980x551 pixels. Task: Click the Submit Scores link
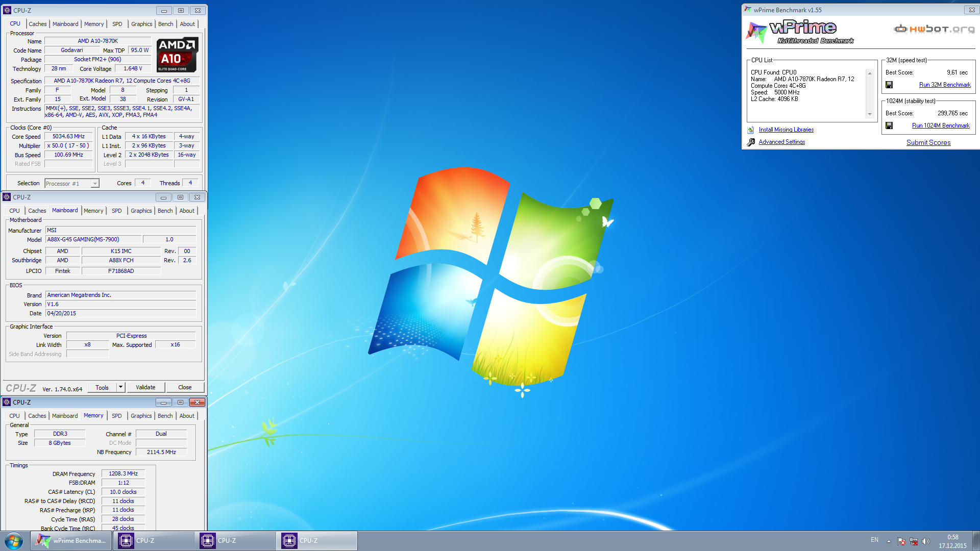click(x=928, y=143)
